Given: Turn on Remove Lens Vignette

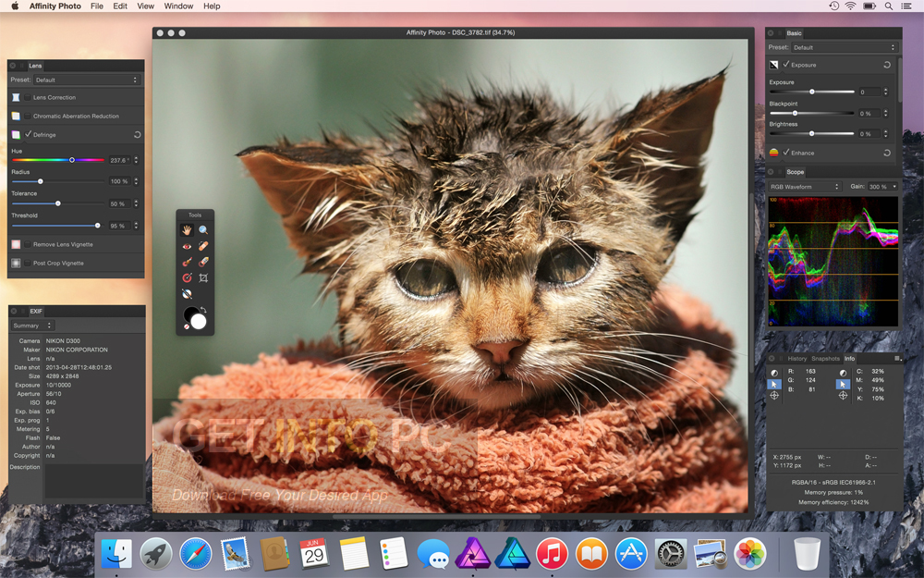Looking at the screenshot, I should (x=28, y=244).
